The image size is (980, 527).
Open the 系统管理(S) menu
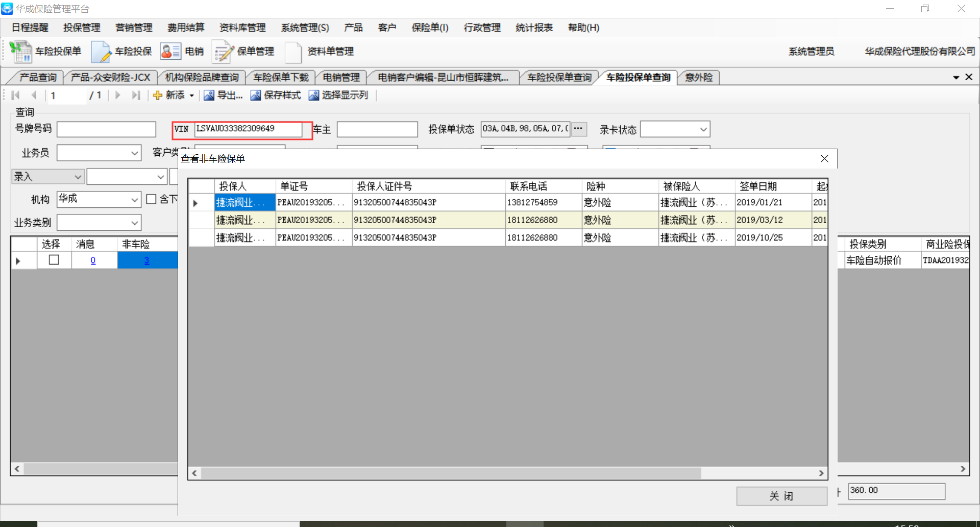tap(305, 28)
